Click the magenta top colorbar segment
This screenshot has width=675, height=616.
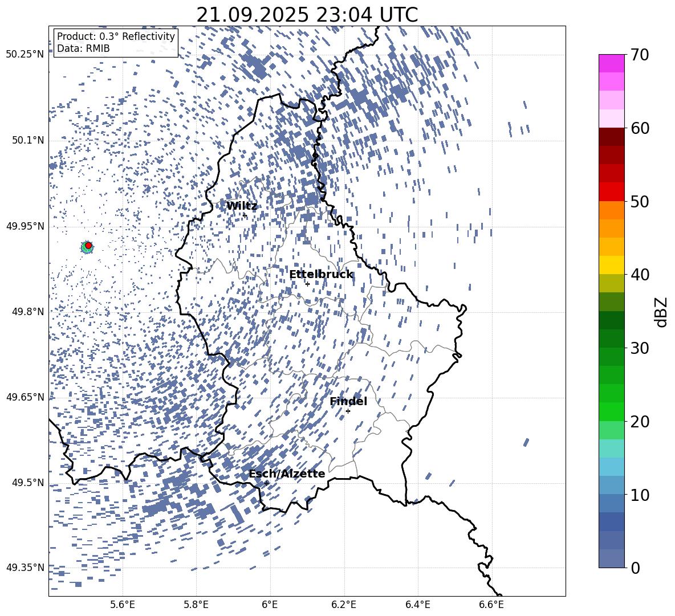(x=611, y=64)
